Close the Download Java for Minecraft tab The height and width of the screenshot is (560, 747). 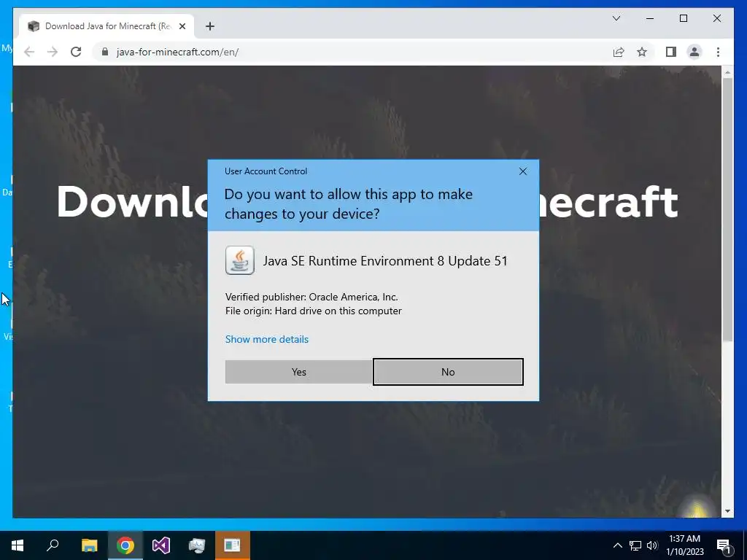tap(182, 27)
